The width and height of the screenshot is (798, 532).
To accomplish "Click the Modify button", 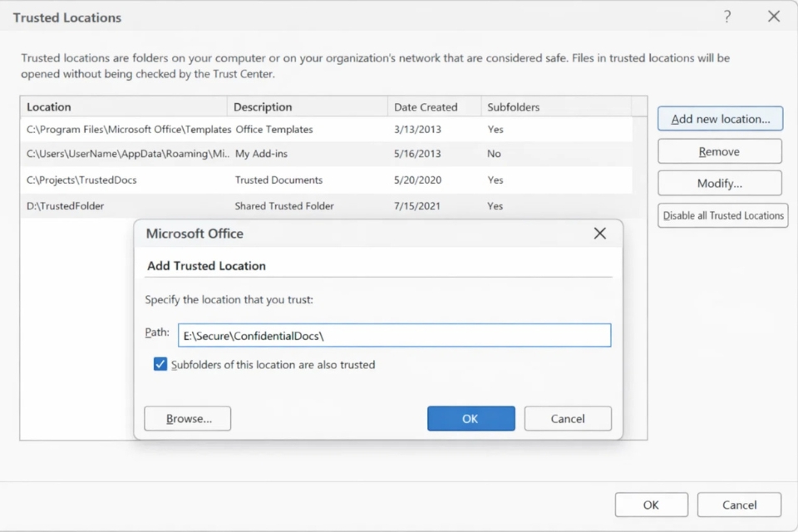I will [x=719, y=183].
